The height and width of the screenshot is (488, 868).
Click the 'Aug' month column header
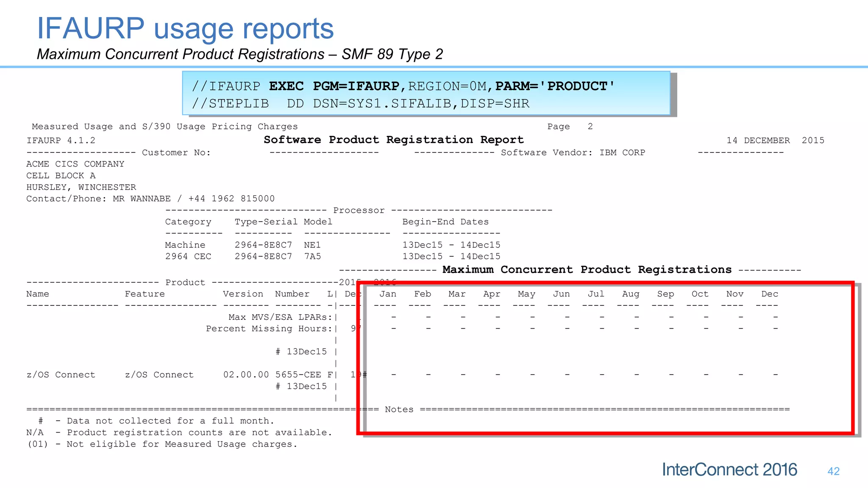[x=631, y=294]
